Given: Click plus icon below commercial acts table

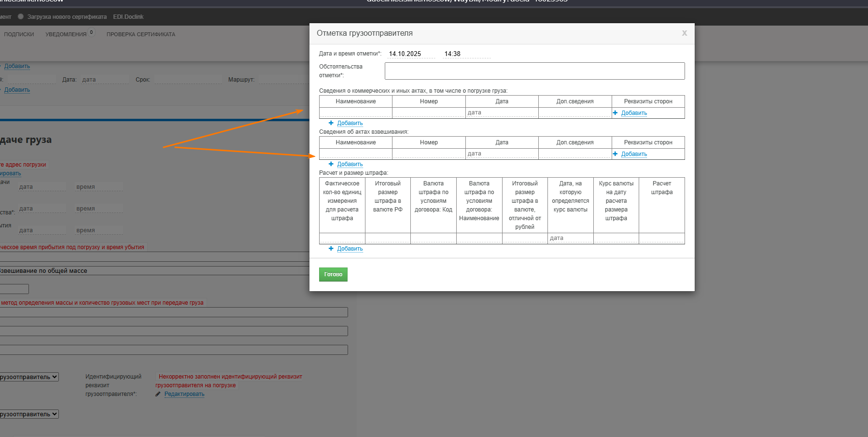Looking at the screenshot, I should [331, 123].
